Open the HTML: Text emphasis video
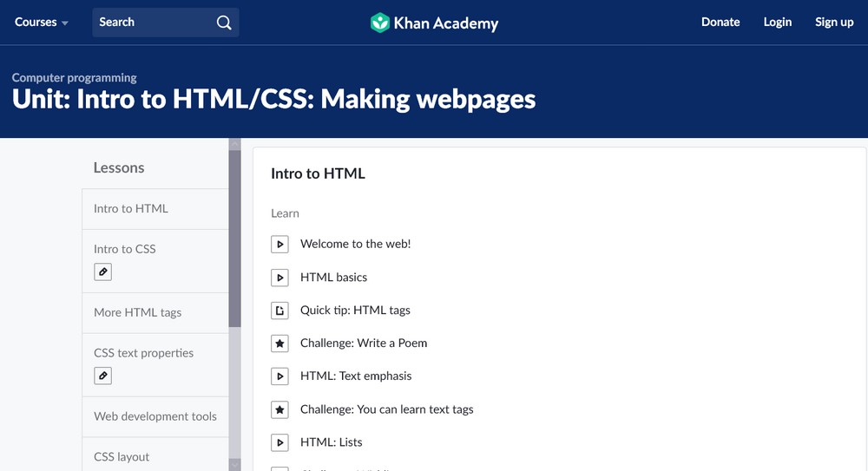The width and height of the screenshot is (868, 471). [356, 376]
